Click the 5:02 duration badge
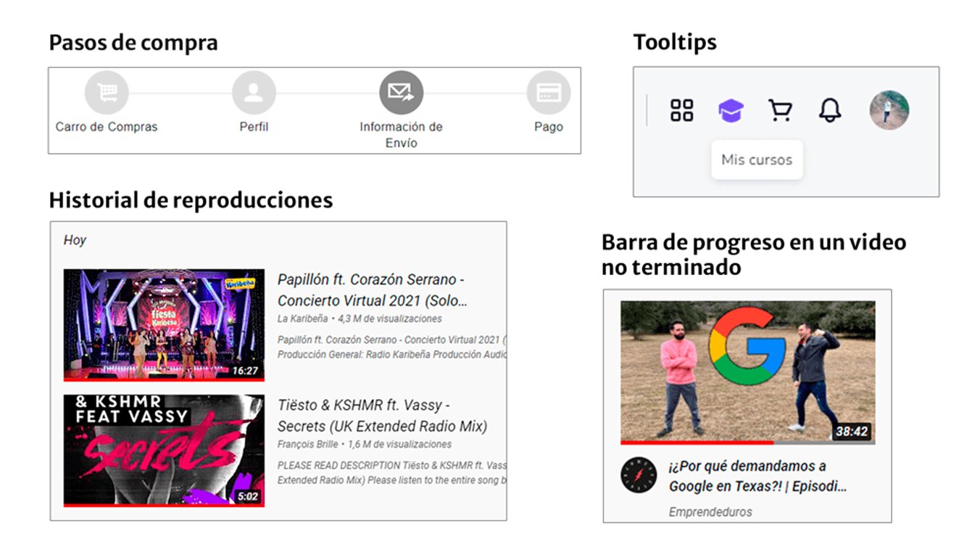 tap(247, 497)
